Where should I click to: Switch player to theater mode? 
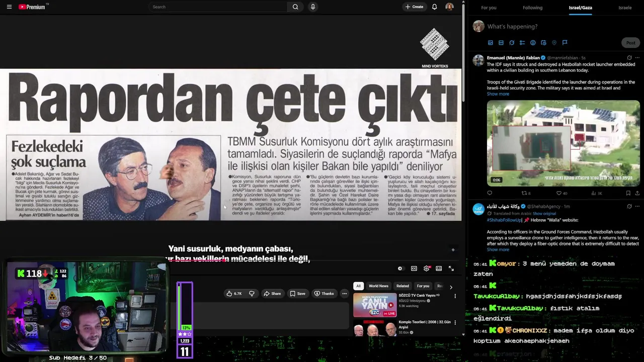pos(439,268)
